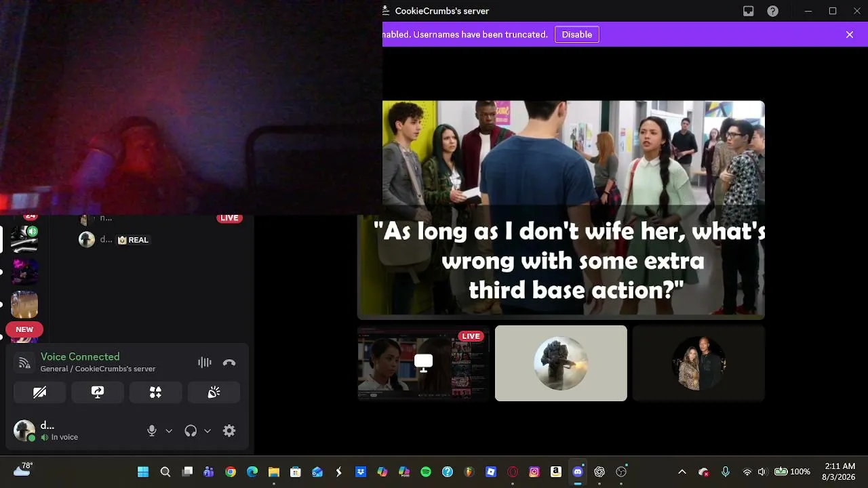Viewport: 868px width, 488px height.
Task: Select voice user 'n...' marked LIVE
Action: coord(106,218)
